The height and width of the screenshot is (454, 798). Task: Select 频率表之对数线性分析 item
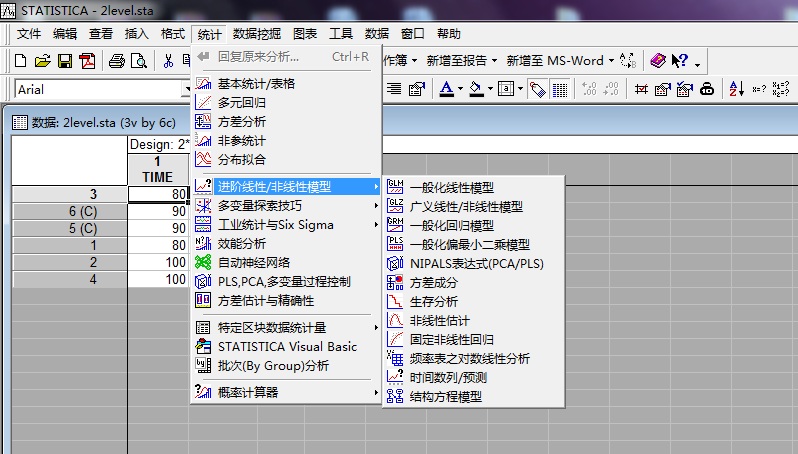click(473, 358)
